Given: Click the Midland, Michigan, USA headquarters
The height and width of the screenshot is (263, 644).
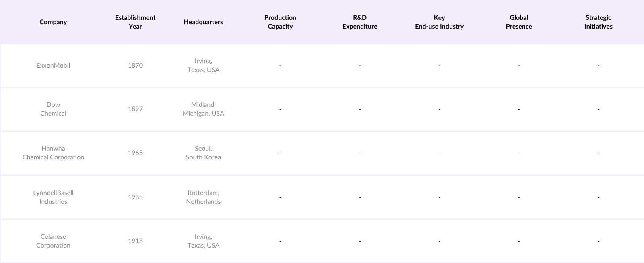Looking at the screenshot, I should pyautogui.click(x=203, y=109).
